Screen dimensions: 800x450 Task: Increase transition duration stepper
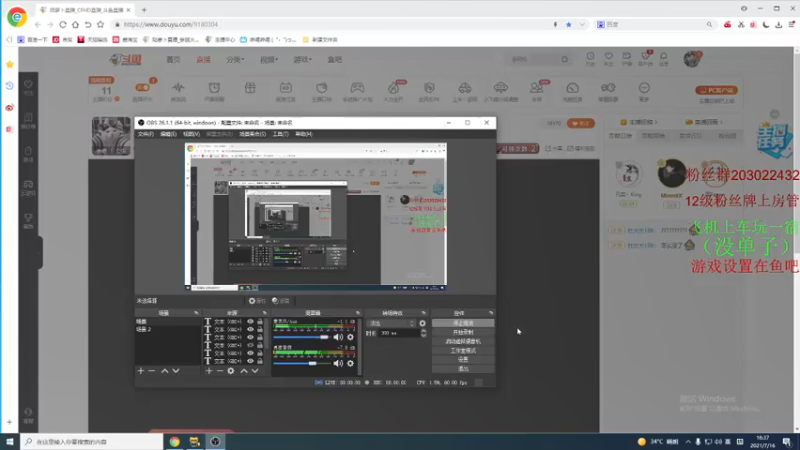coord(423,331)
